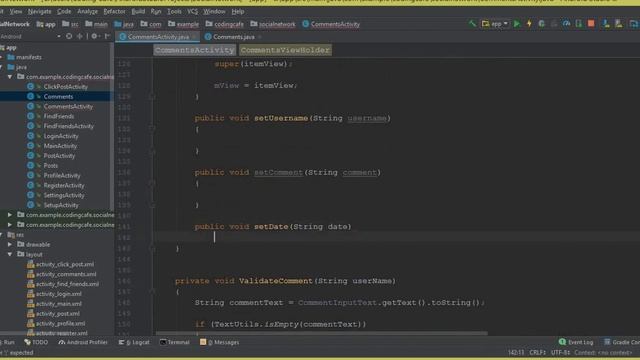Click the CommentsActivity structure breadcrumb
The image size is (640, 360).
[x=194, y=50]
